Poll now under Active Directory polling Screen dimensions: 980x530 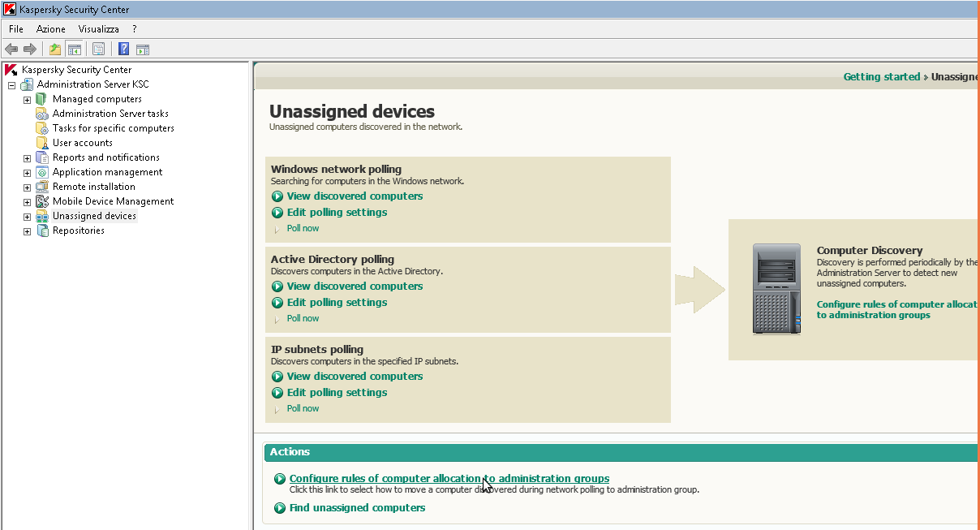click(303, 318)
